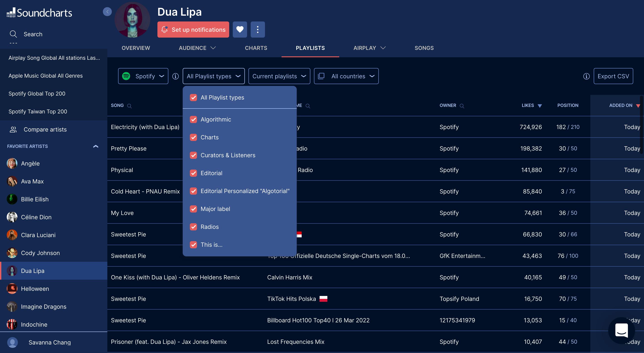Collapse sidebar with the chevron circle icon
Viewport: 644px width, 353px height.
[x=107, y=11]
